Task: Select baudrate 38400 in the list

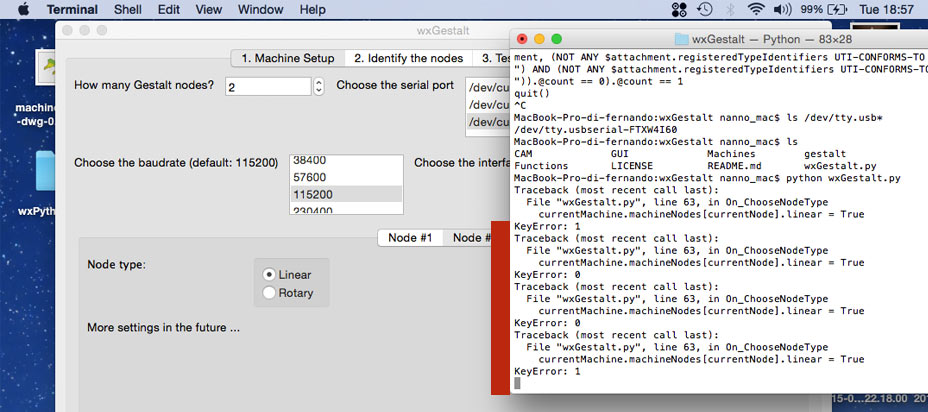Action: [346, 160]
